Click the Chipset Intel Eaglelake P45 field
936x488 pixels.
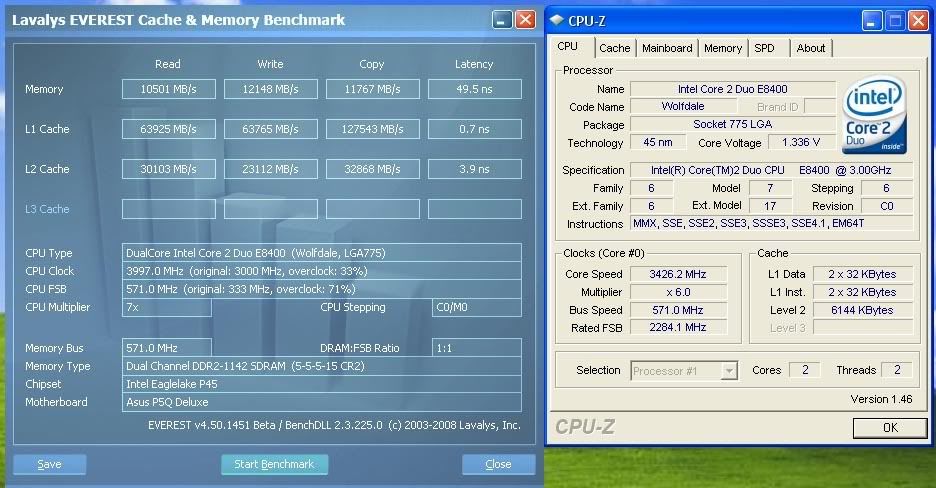coord(322,384)
